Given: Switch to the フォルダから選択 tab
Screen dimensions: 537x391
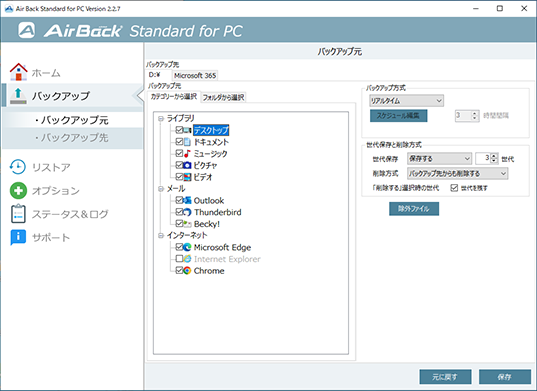Looking at the screenshot, I should [223, 97].
